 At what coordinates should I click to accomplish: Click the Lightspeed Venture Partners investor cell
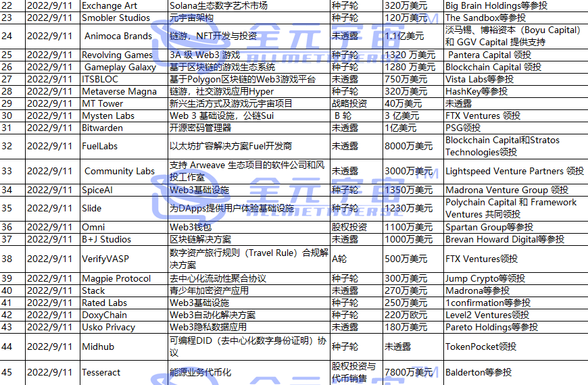click(x=516, y=172)
